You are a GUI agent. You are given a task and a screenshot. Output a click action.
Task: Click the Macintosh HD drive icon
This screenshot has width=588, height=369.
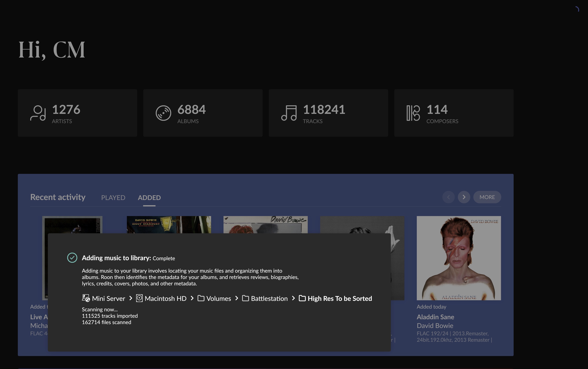pos(139,298)
